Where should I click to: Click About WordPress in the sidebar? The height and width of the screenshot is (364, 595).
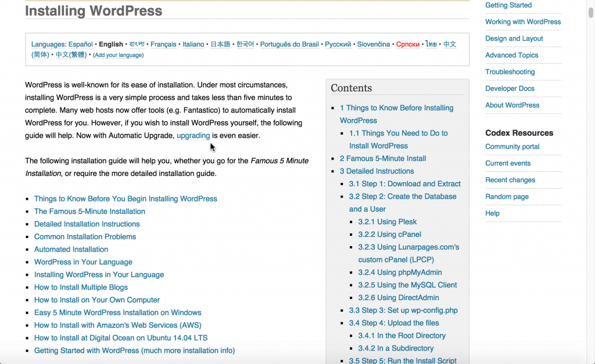click(512, 106)
